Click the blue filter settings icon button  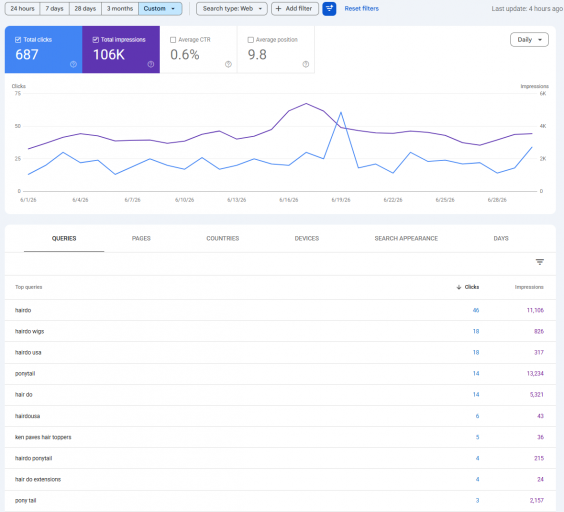click(x=329, y=9)
